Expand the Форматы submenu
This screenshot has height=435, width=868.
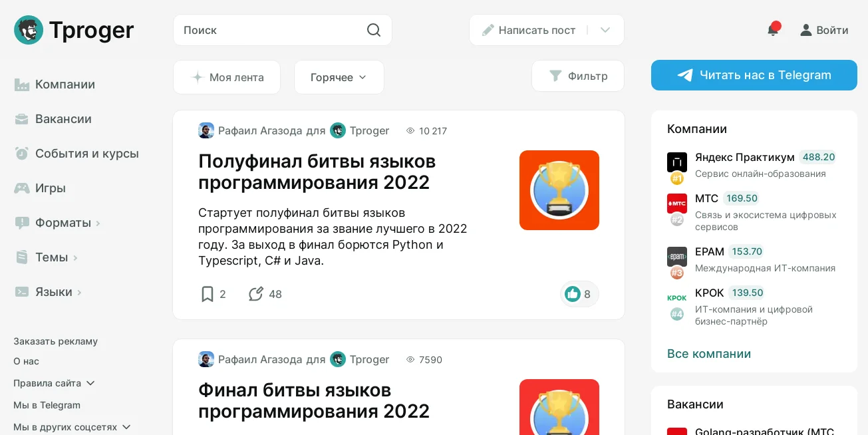tap(98, 223)
